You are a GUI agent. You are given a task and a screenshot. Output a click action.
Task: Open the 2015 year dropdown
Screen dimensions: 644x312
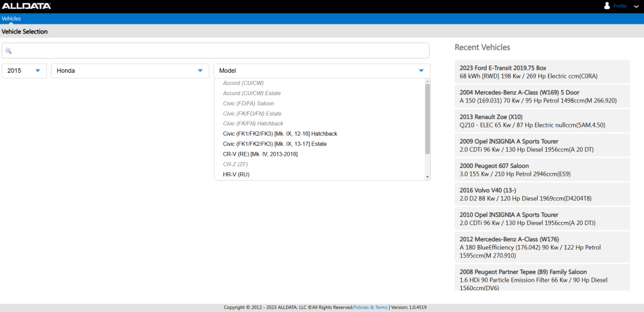click(24, 71)
